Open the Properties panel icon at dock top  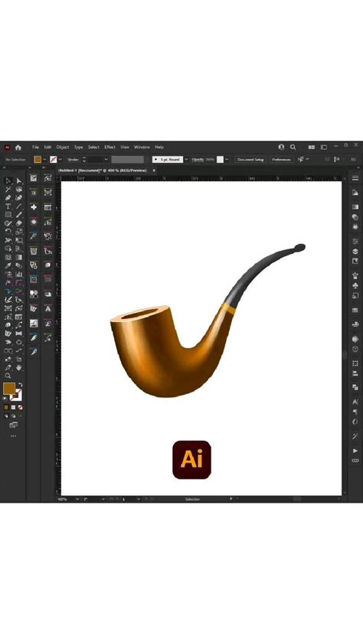coord(355,178)
